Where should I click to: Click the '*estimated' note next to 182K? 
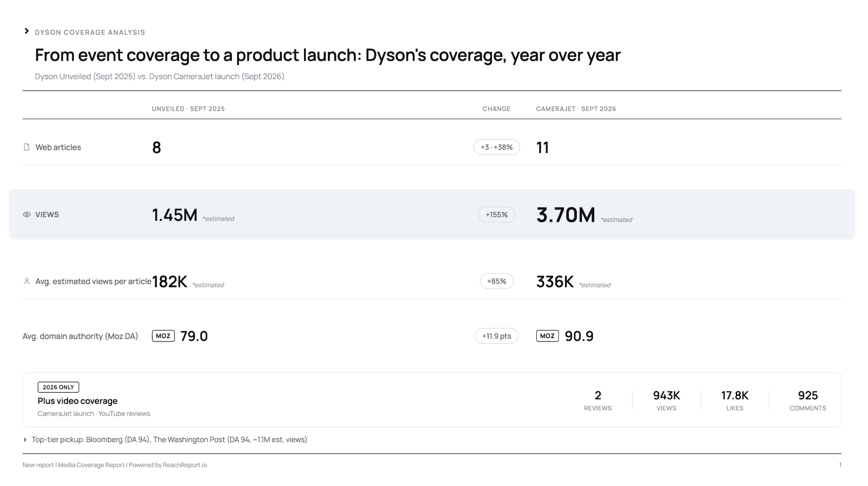click(208, 285)
